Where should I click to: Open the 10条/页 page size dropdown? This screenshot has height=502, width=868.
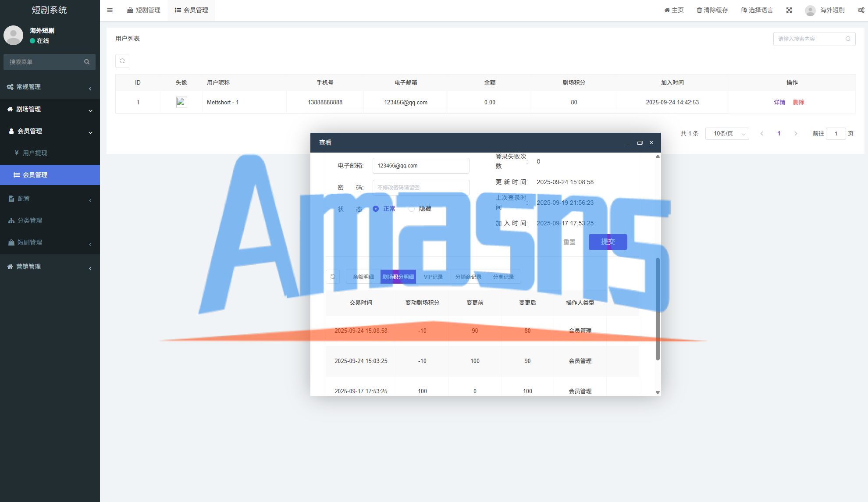tap(727, 133)
